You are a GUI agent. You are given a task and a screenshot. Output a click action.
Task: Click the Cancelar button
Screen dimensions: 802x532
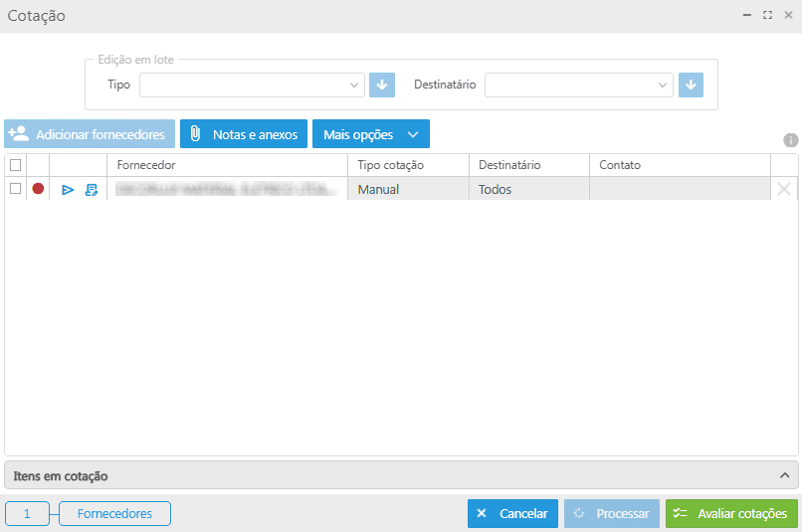point(512,514)
